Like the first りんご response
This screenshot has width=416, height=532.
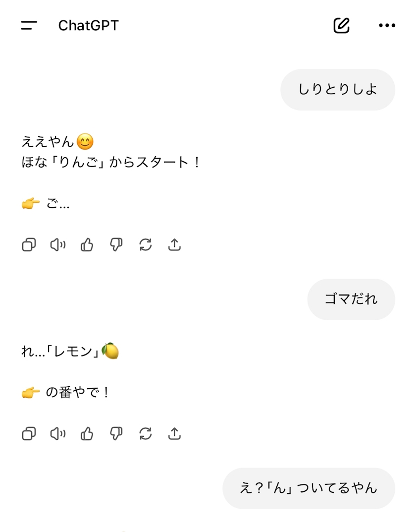[x=87, y=244]
